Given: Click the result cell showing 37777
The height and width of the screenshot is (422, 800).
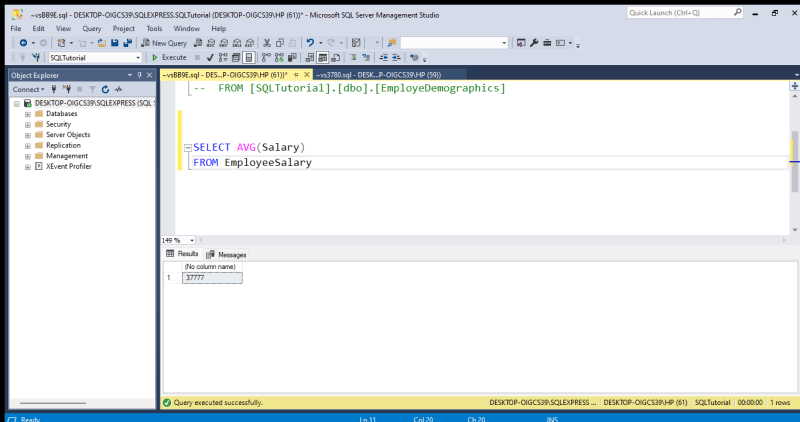Looking at the screenshot, I should tap(212, 278).
